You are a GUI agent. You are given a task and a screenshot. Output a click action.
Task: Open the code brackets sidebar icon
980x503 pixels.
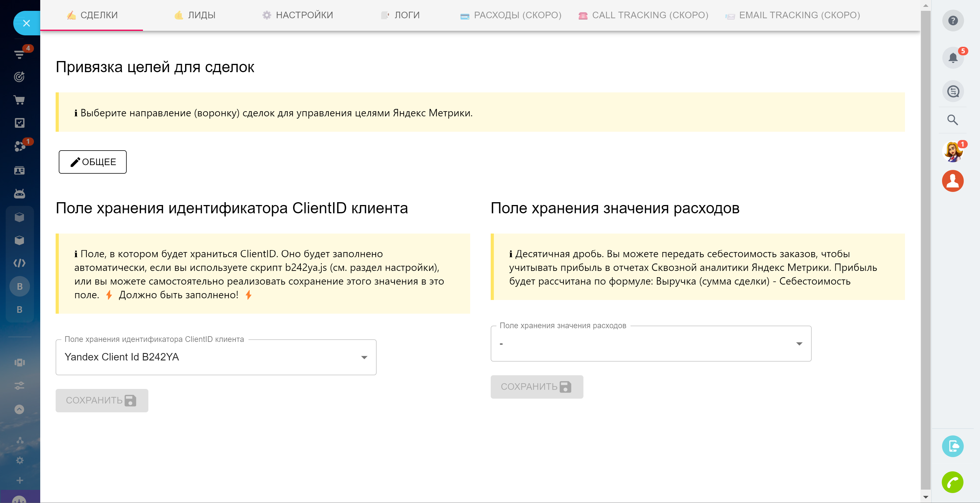pos(19,263)
